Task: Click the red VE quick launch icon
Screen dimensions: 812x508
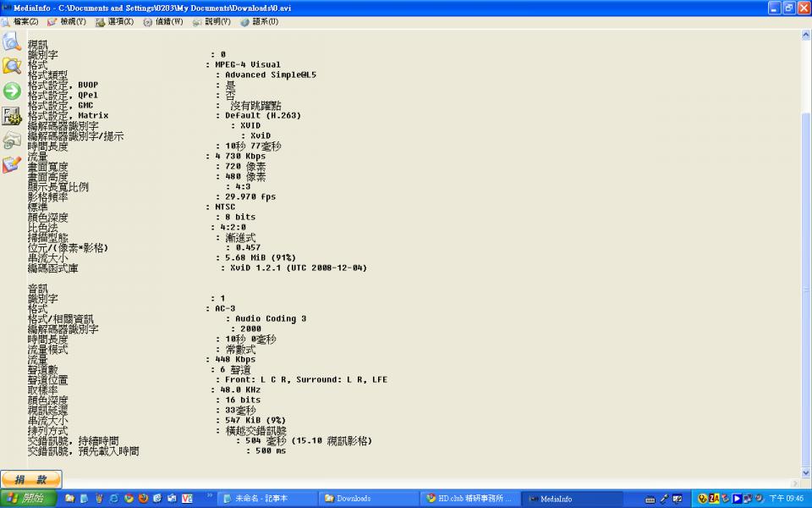Action: coord(187,499)
